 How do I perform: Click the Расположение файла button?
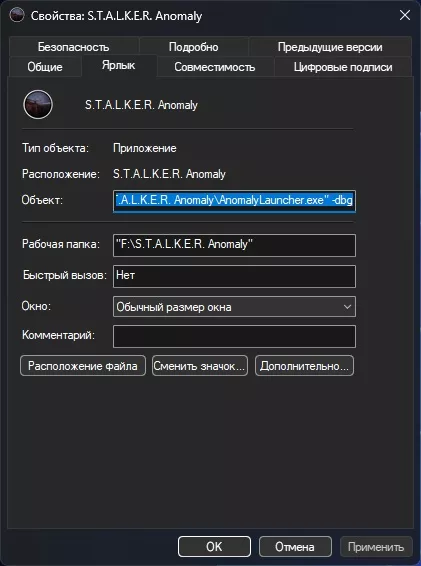83,366
